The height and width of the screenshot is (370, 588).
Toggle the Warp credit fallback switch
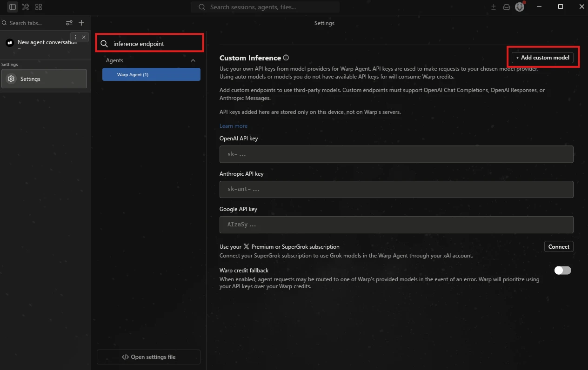click(x=562, y=271)
